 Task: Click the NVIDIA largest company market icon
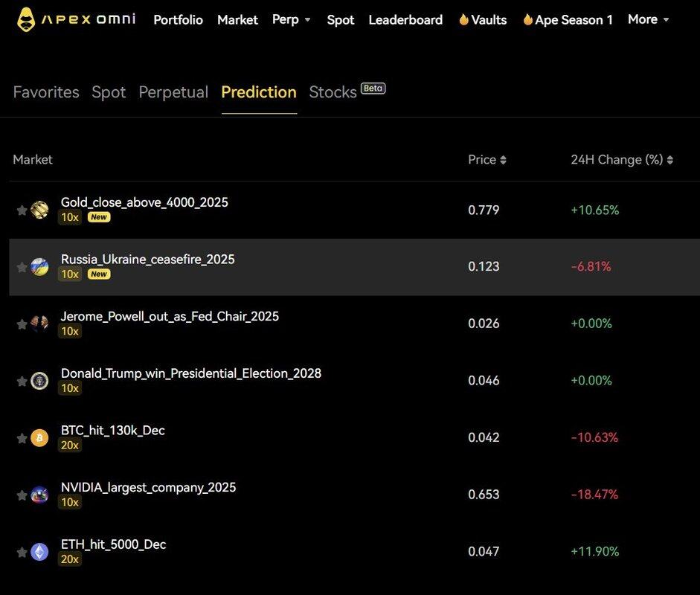point(39,495)
